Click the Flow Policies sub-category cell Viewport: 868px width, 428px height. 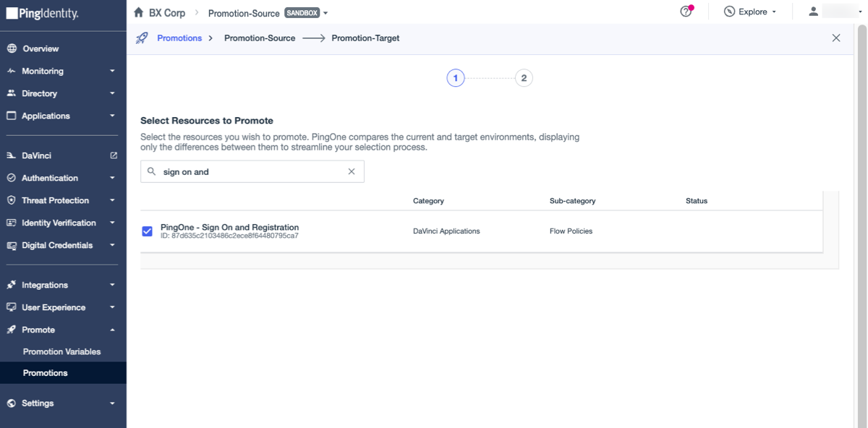click(571, 231)
